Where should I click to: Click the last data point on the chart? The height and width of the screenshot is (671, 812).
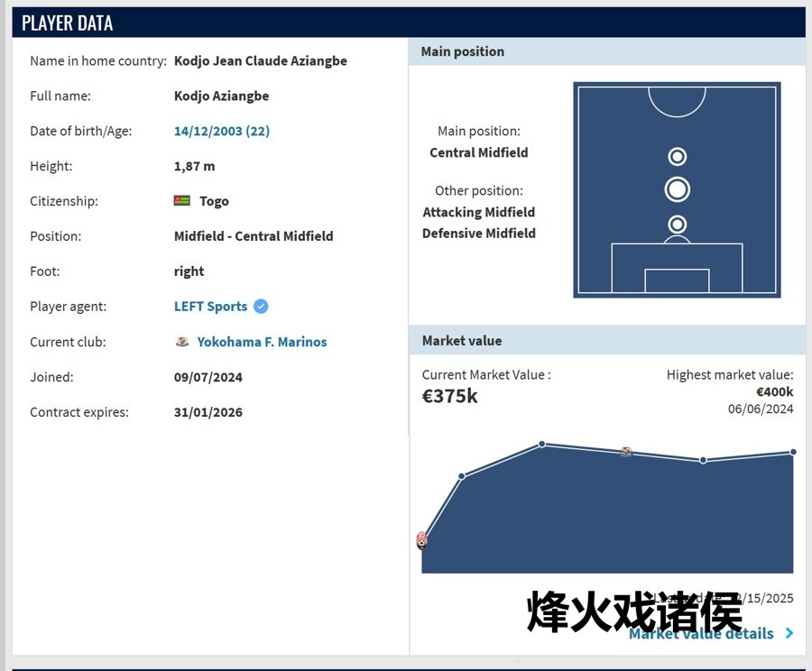pyautogui.click(x=793, y=452)
